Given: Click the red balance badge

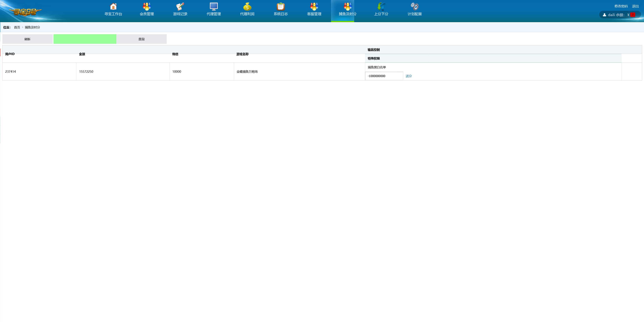Looking at the screenshot, I should [633, 15].
